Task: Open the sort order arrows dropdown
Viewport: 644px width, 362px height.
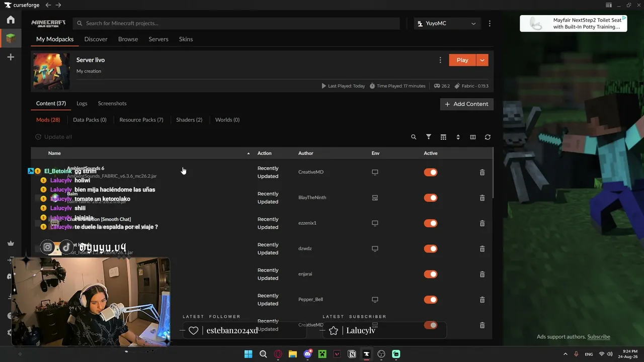Action: tap(458, 137)
